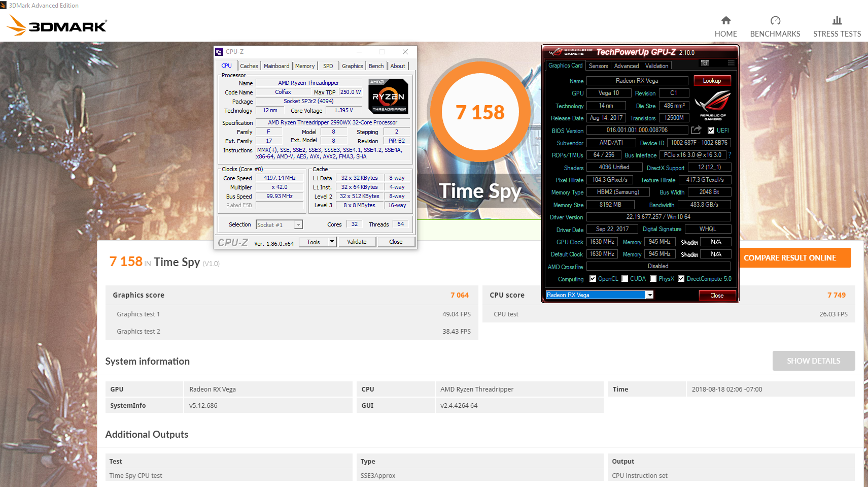The width and height of the screenshot is (868, 487).
Task: Click the Device ID field in GPU-Z
Action: pyautogui.click(x=699, y=143)
